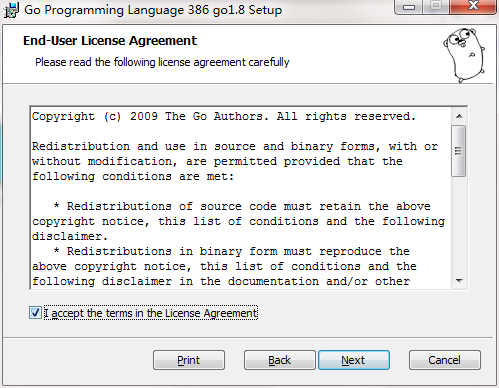Click the "End-User License Agreement" heading

click(110, 41)
